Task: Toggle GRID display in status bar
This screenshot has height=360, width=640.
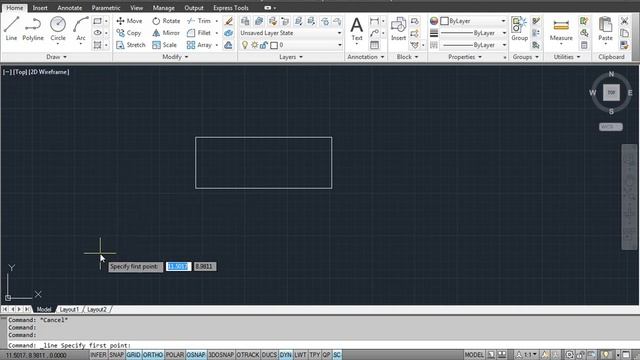Action: pyautogui.click(x=133, y=355)
